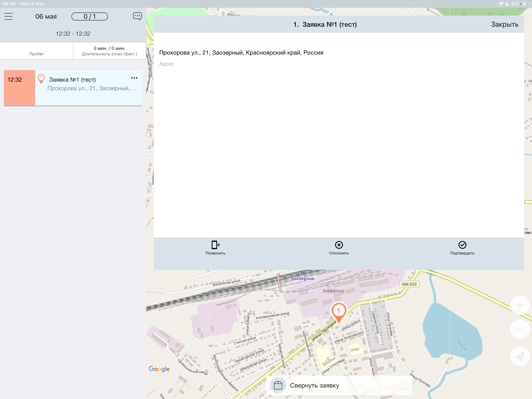Tap the Позвонить phone icon

click(215, 245)
